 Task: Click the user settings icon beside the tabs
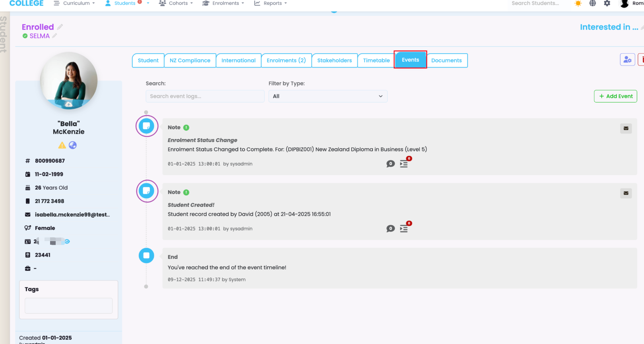[627, 60]
